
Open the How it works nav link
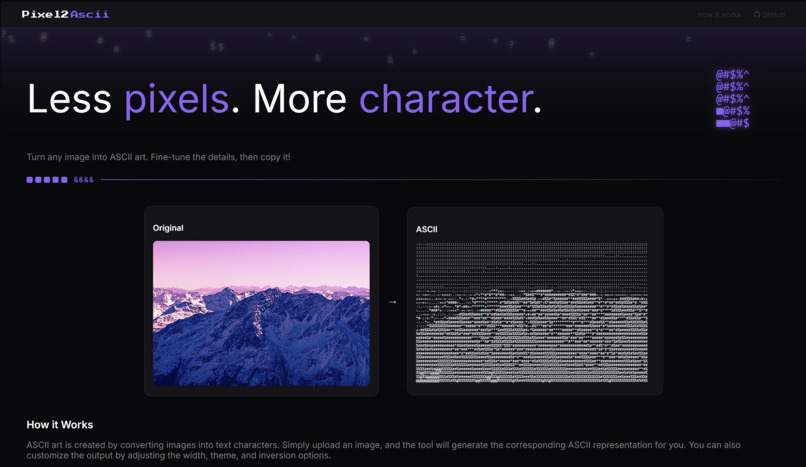coord(719,15)
